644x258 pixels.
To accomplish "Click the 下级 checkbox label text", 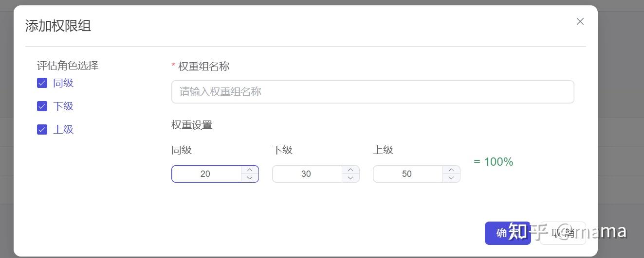I will [x=63, y=106].
